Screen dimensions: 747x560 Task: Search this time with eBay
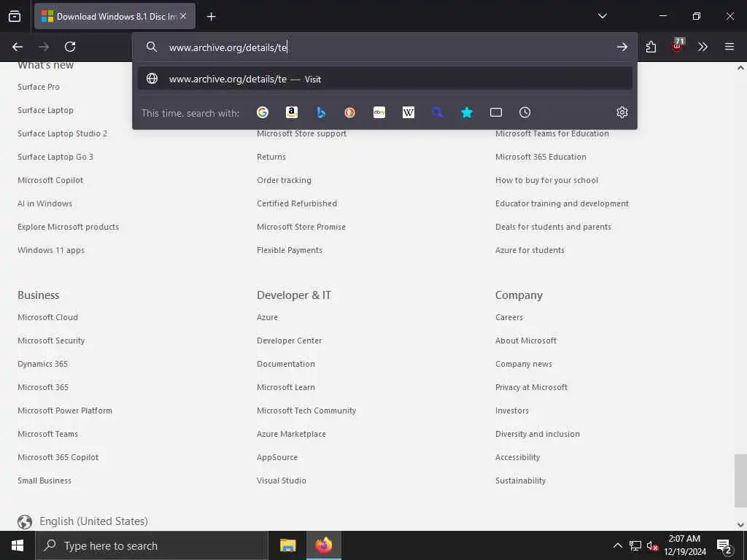(x=379, y=112)
